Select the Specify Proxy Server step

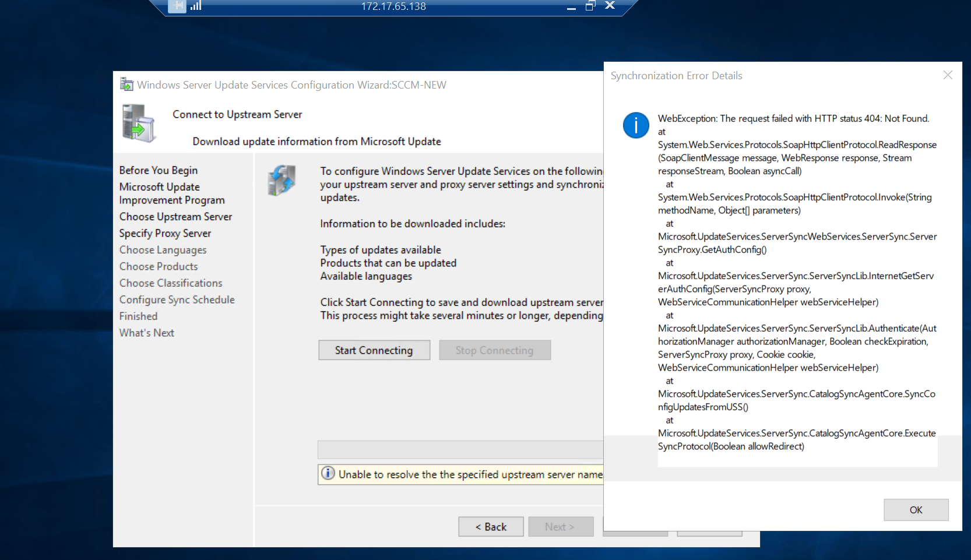(165, 233)
